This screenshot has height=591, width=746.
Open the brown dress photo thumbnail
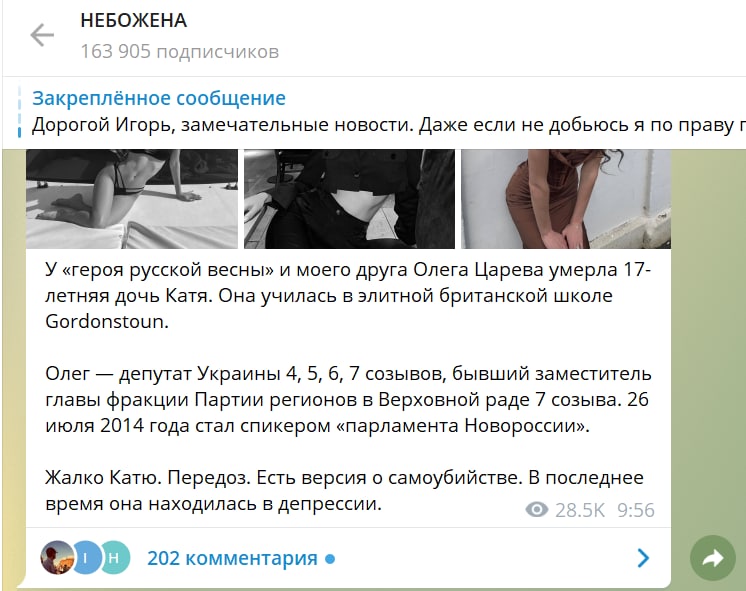[566, 199]
